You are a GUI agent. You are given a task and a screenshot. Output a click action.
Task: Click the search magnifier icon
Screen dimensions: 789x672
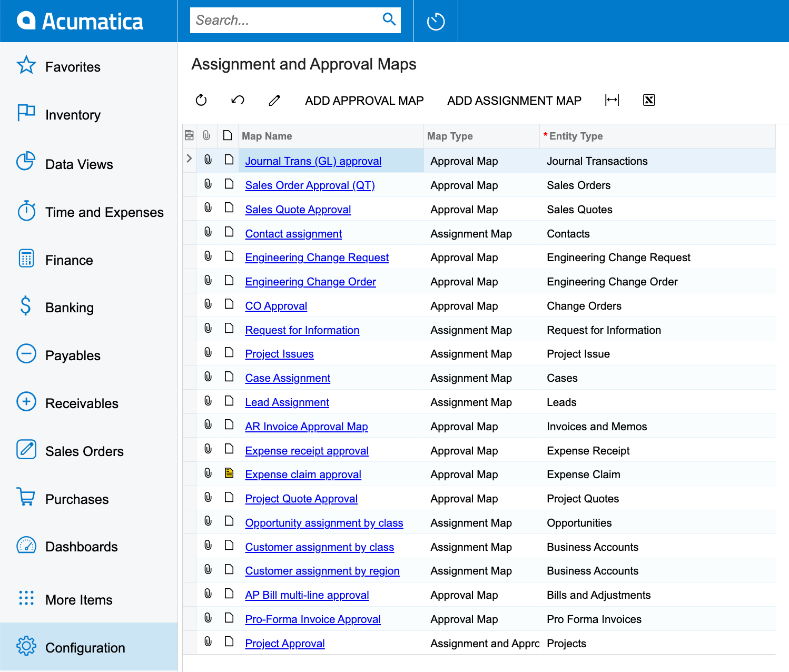tap(389, 19)
